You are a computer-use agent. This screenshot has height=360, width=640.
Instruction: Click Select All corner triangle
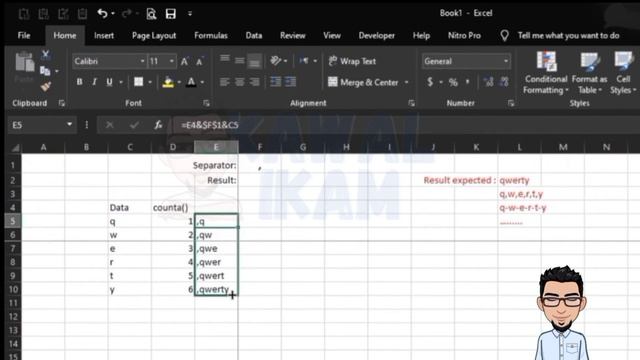click(x=15, y=147)
